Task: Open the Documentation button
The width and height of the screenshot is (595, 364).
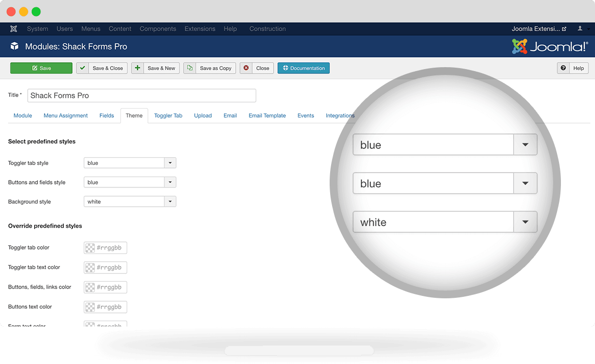Action: pyautogui.click(x=304, y=68)
